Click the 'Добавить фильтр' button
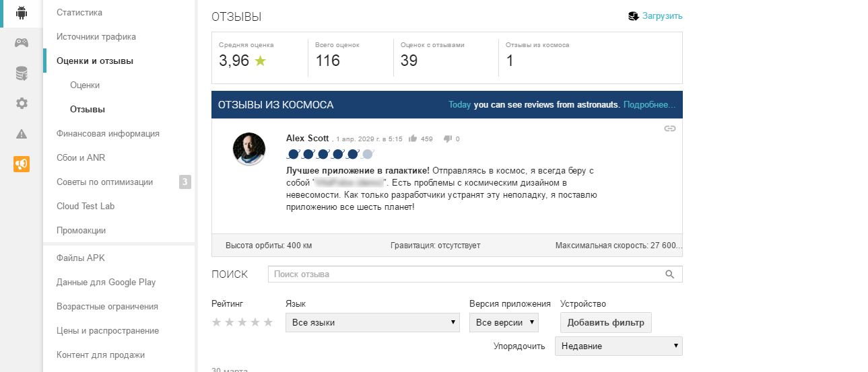The width and height of the screenshot is (868, 372). 605,323
